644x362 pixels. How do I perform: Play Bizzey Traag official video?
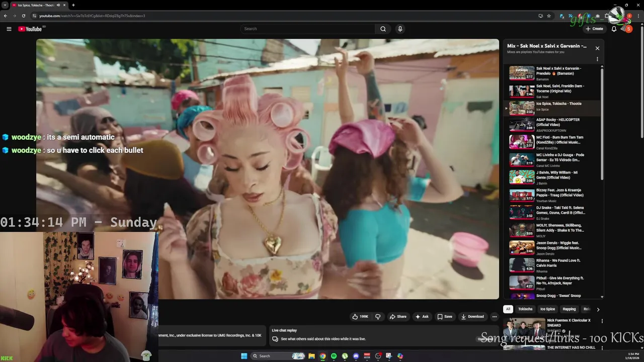coord(552,195)
